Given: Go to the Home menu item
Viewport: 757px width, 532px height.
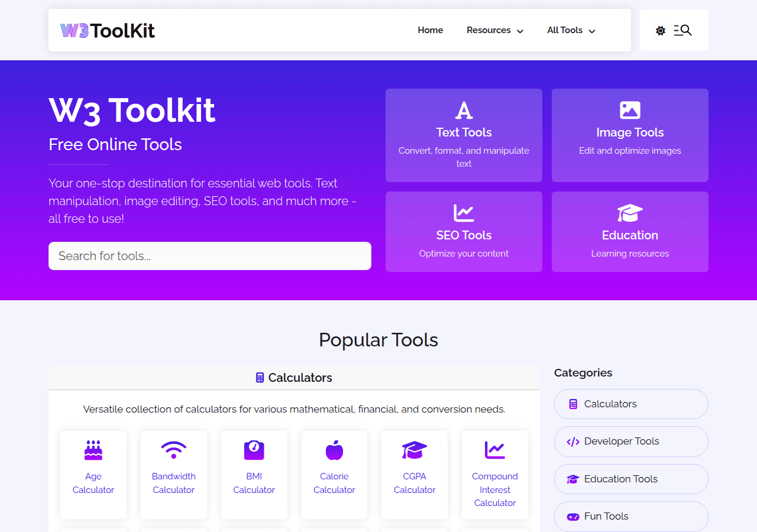Looking at the screenshot, I should pyautogui.click(x=430, y=30).
